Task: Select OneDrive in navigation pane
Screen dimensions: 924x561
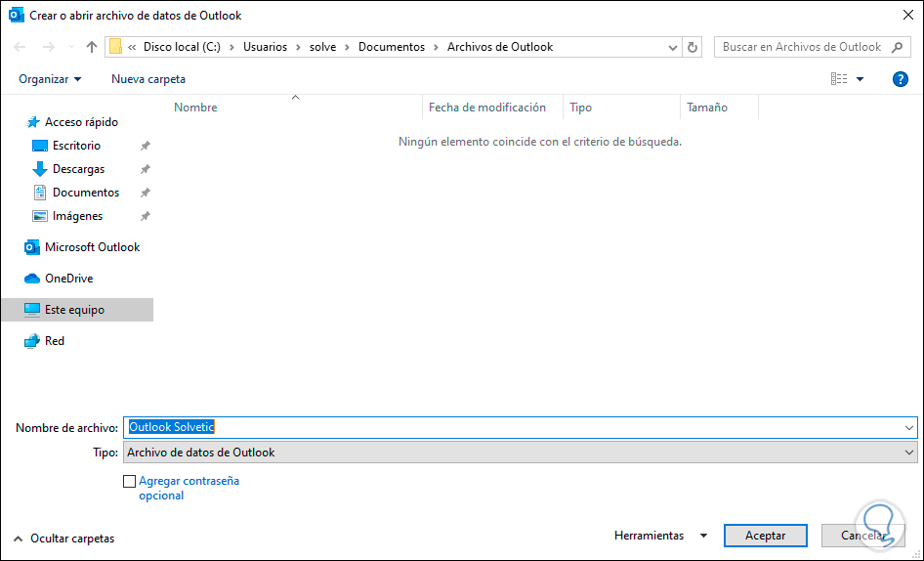Action: (69, 279)
